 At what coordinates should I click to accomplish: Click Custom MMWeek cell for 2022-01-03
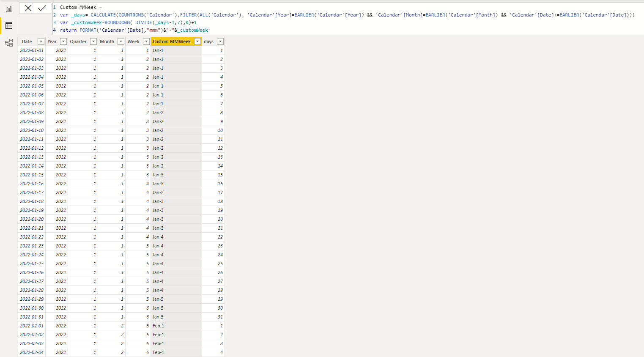tap(176, 68)
